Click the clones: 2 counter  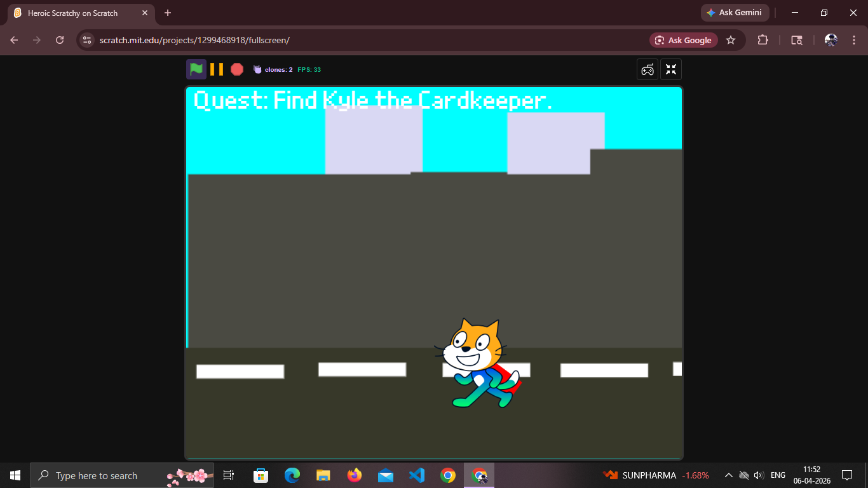[273, 69]
